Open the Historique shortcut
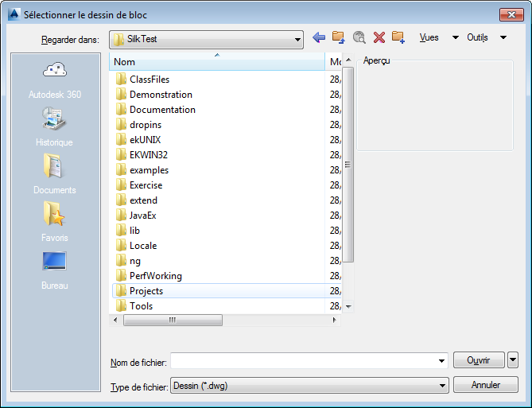The height and width of the screenshot is (408, 532). coord(54,126)
